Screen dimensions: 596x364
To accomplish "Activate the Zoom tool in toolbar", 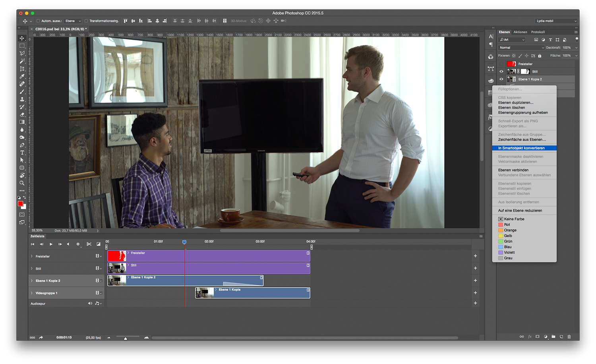I will click(x=22, y=183).
